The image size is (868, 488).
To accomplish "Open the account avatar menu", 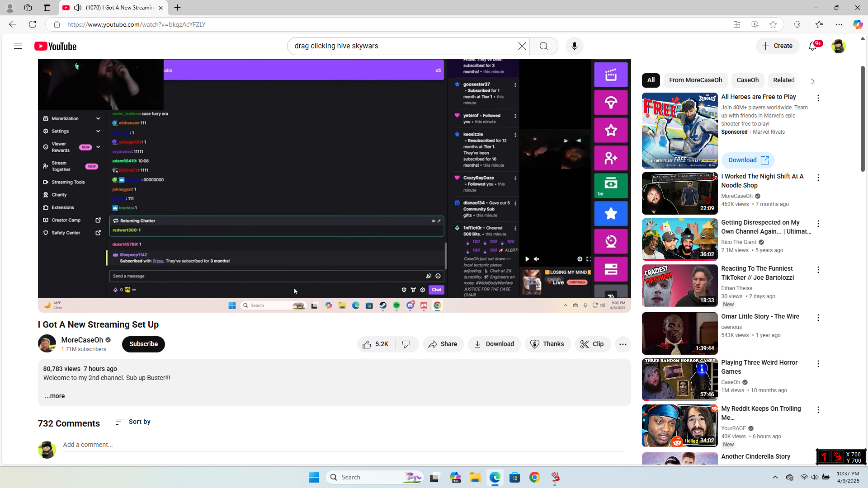I will 838,46.
